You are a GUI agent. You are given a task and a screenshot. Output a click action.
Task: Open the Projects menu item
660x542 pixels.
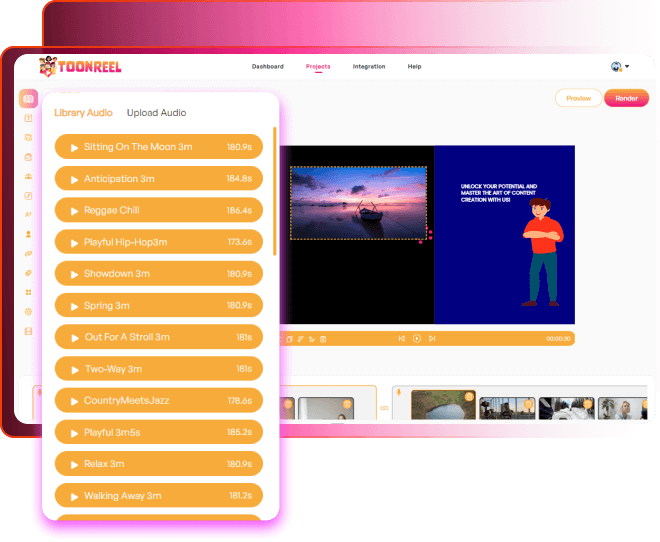[x=318, y=67]
